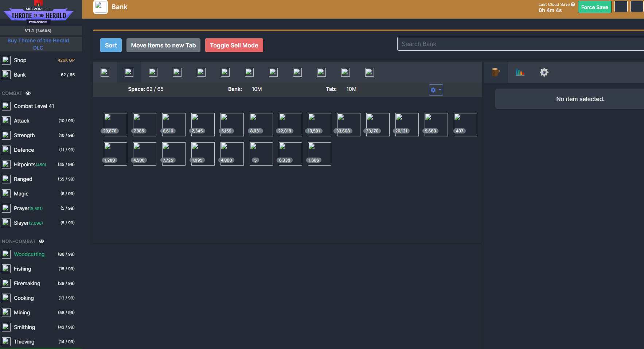The image size is (644, 349).
Task: Open the Smithing skill in sidebar
Action: pos(24,327)
